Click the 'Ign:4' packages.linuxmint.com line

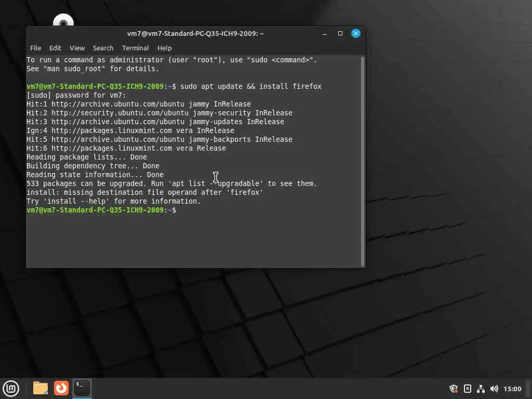(130, 130)
